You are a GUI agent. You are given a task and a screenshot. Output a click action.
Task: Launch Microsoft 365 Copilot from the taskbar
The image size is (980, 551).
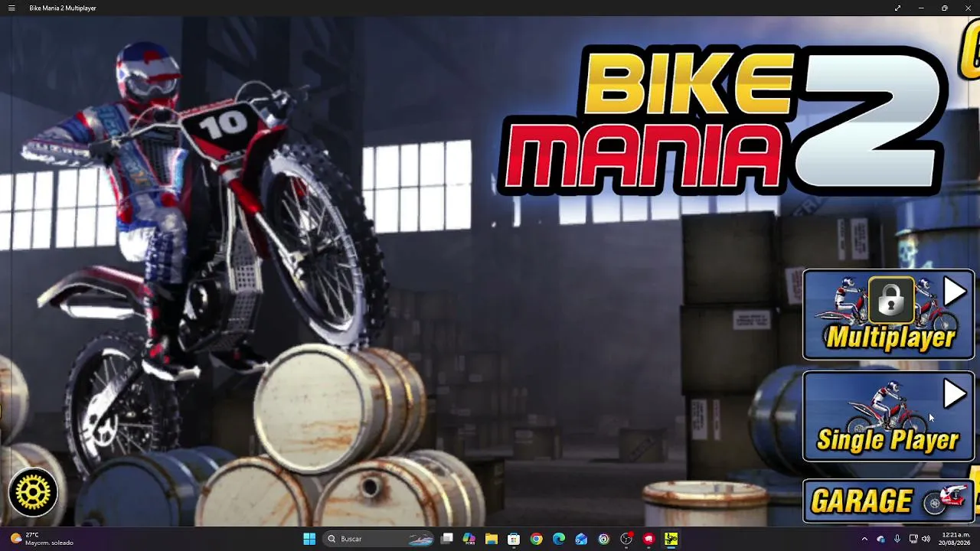tap(469, 539)
